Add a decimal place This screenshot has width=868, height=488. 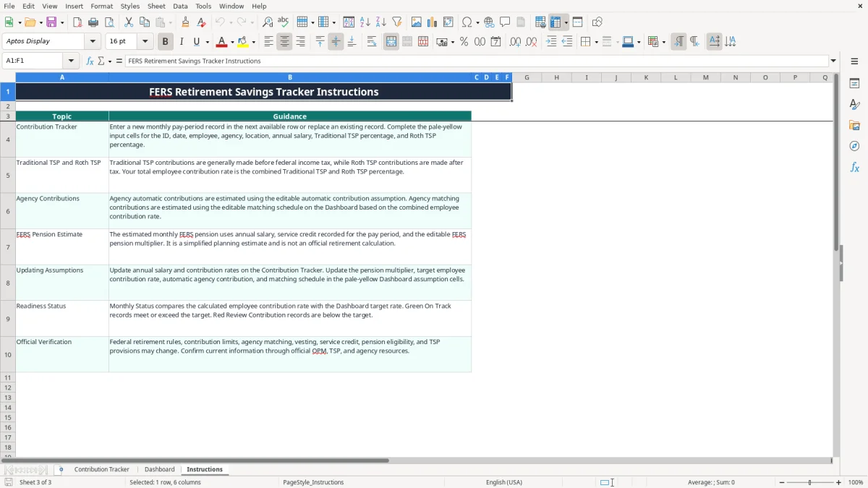515,42
